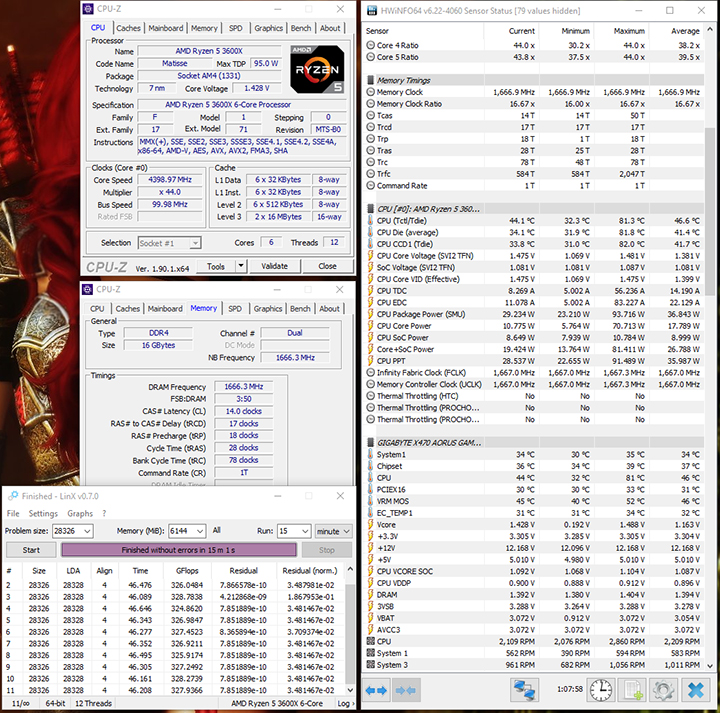This screenshot has width=720, height=713.
Task: Select LinX result row number 6
Action: (x=174, y=632)
